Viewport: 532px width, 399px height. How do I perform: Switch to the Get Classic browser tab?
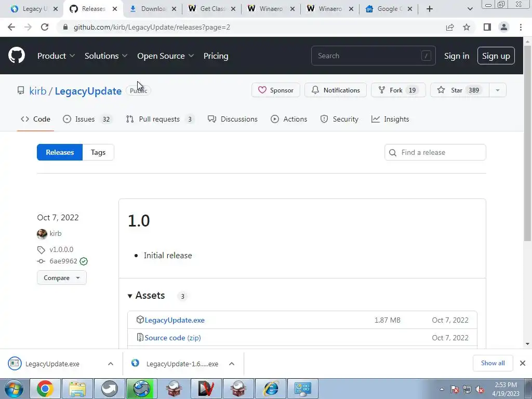coord(212,9)
